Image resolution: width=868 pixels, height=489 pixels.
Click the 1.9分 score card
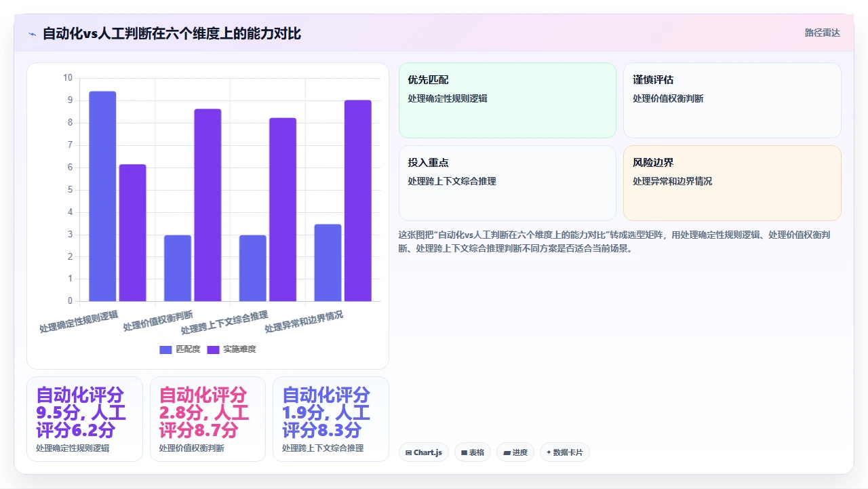tap(331, 419)
